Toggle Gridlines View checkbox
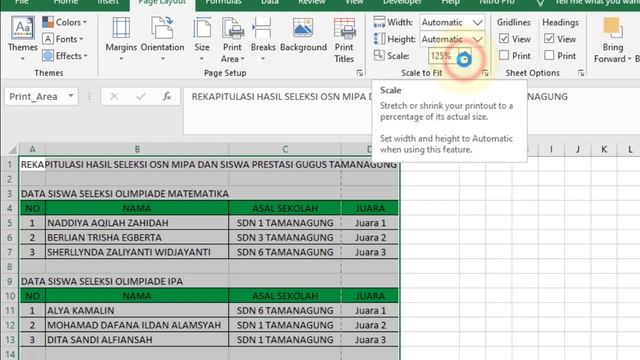 point(504,39)
